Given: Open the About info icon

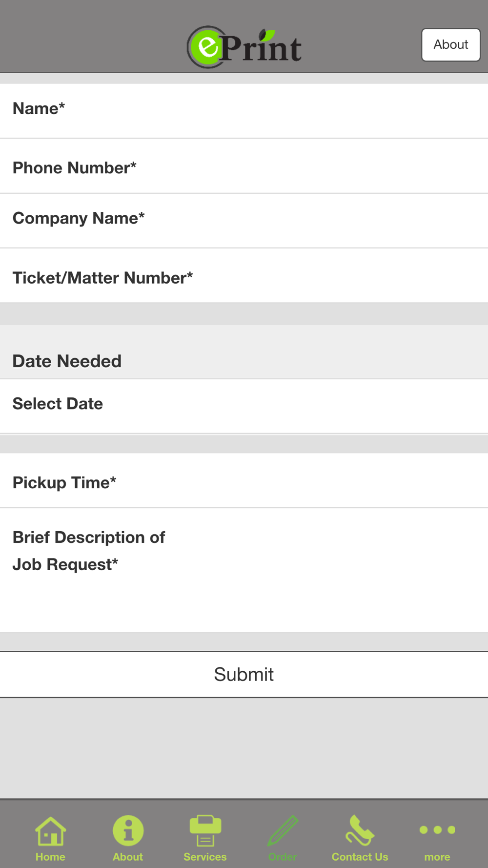Looking at the screenshot, I should click(128, 830).
